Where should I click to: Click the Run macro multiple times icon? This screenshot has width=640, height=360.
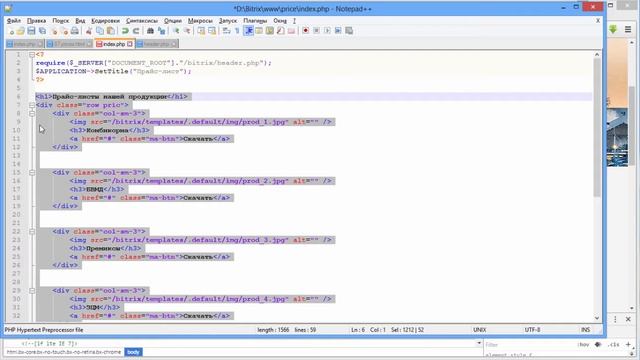338,31
